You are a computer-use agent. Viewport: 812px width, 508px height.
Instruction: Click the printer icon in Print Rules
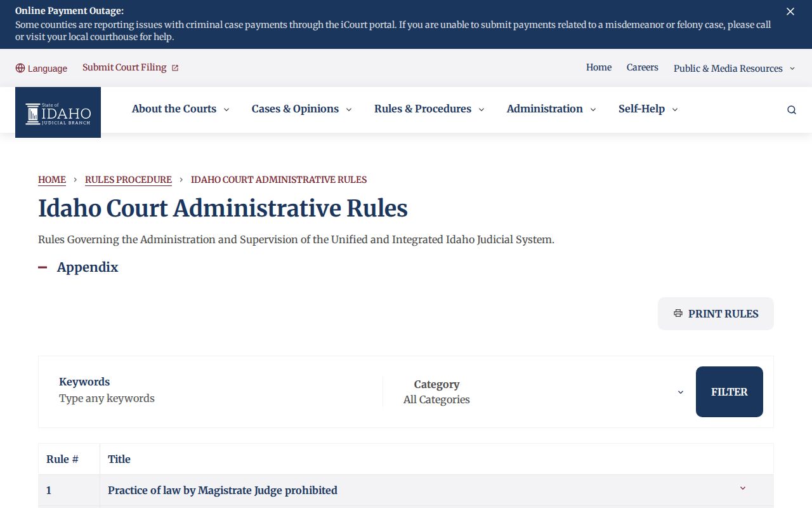(x=678, y=313)
